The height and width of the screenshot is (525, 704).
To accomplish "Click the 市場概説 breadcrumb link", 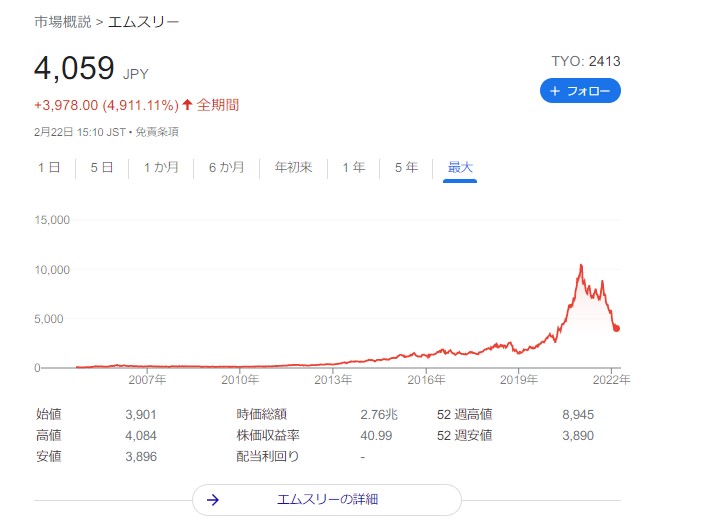I will [62, 22].
